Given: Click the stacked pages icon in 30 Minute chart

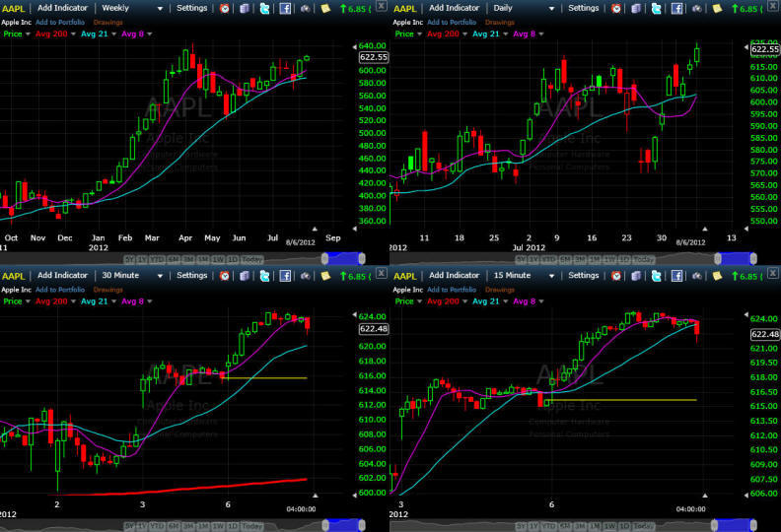Looking at the screenshot, I should point(245,276).
